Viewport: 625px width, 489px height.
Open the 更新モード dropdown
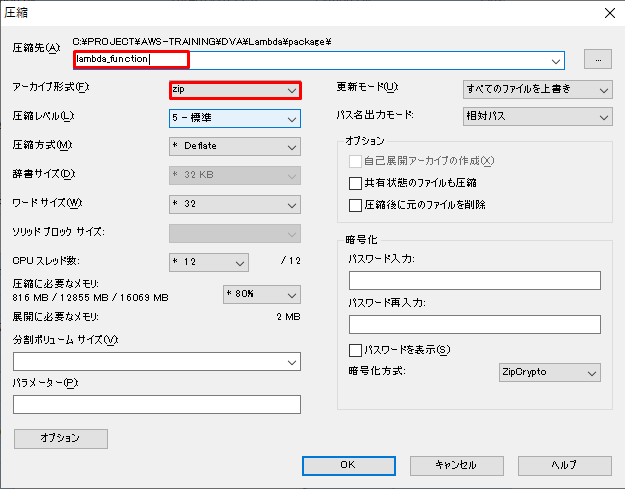[538, 90]
